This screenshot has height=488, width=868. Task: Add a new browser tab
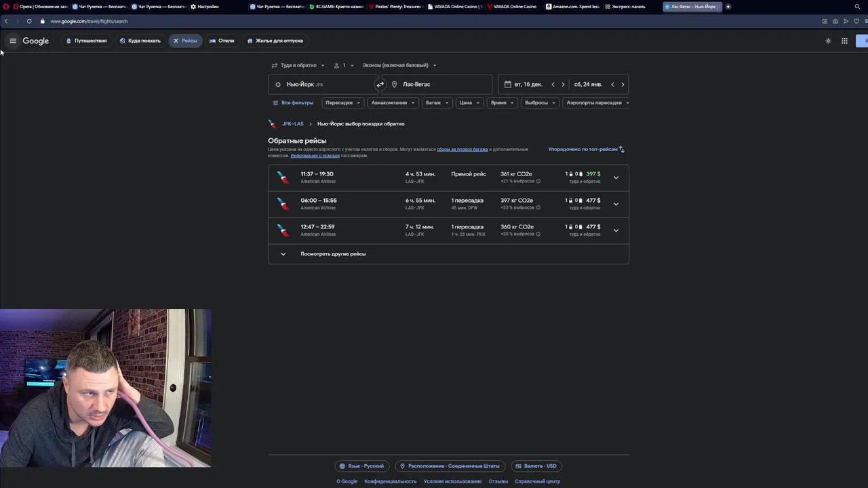click(728, 7)
